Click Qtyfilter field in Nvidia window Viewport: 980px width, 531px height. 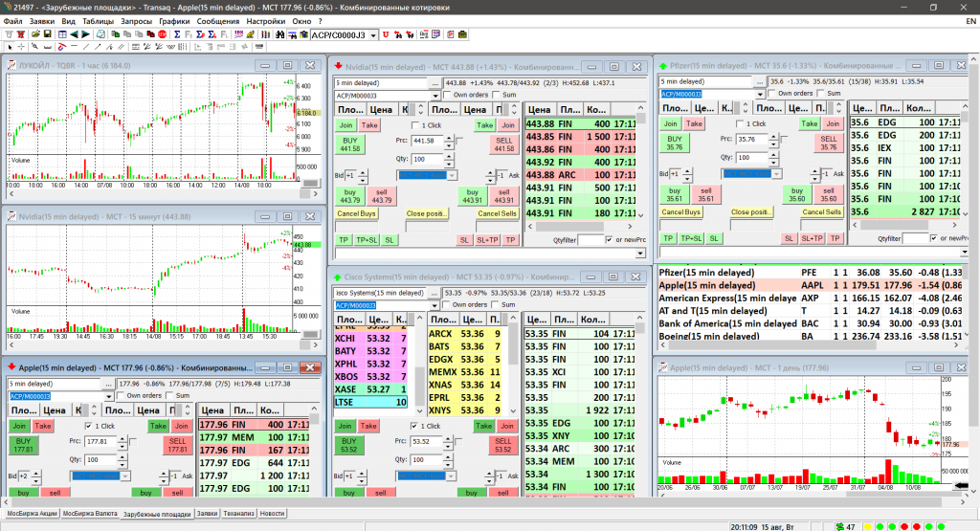(x=590, y=240)
